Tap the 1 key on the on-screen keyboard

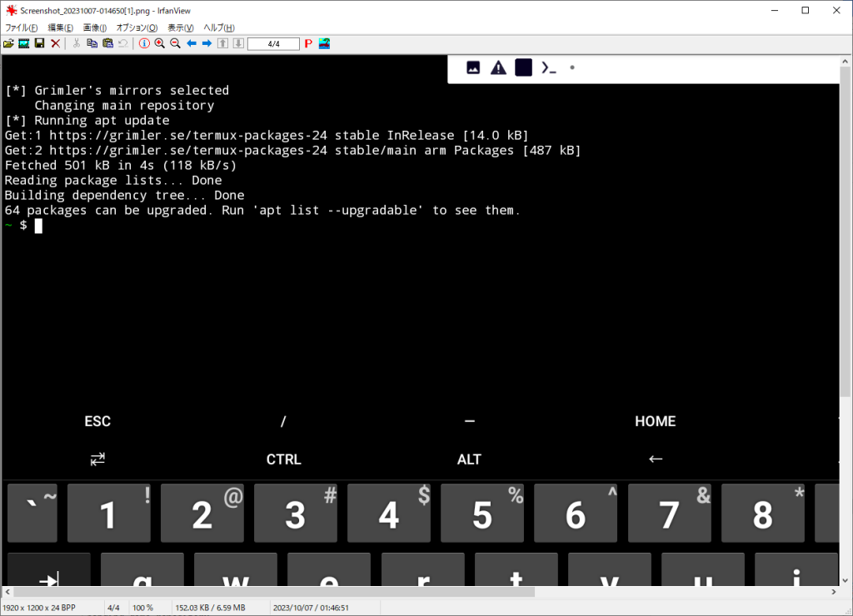pyautogui.click(x=109, y=513)
